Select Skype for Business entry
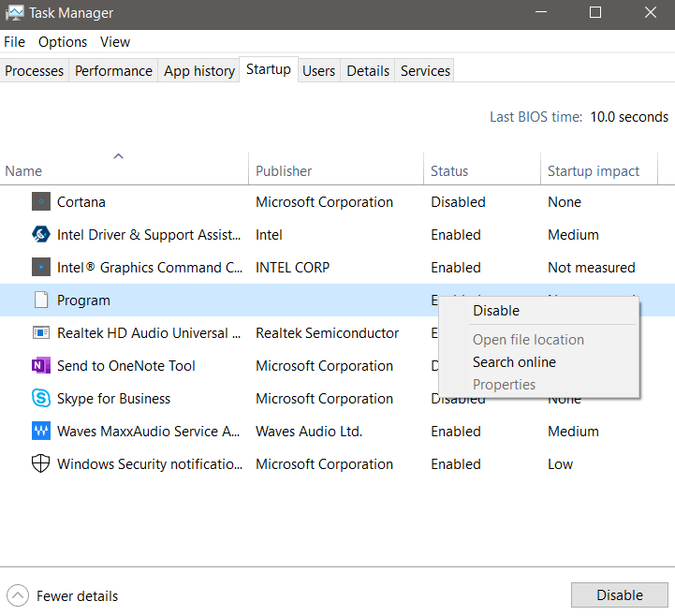 tap(113, 398)
